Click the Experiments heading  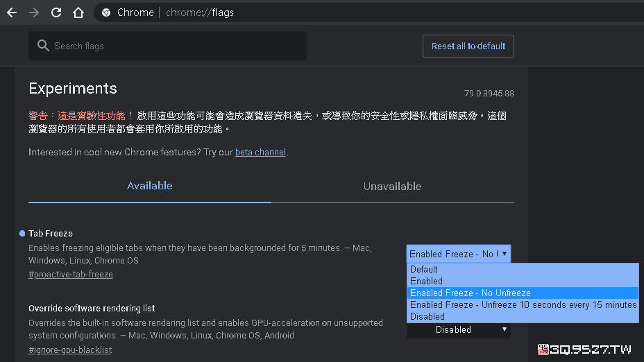tap(73, 89)
